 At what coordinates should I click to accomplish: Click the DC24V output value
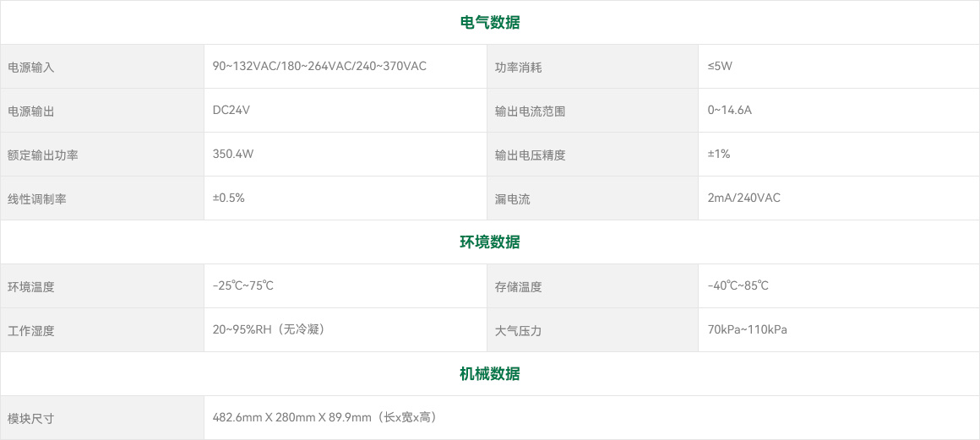click(231, 110)
